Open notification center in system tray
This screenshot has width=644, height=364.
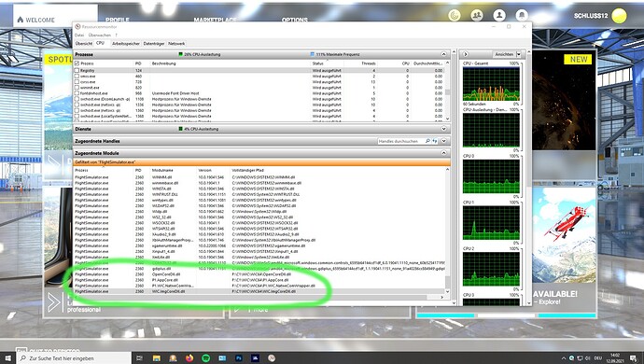click(x=634, y=358)
